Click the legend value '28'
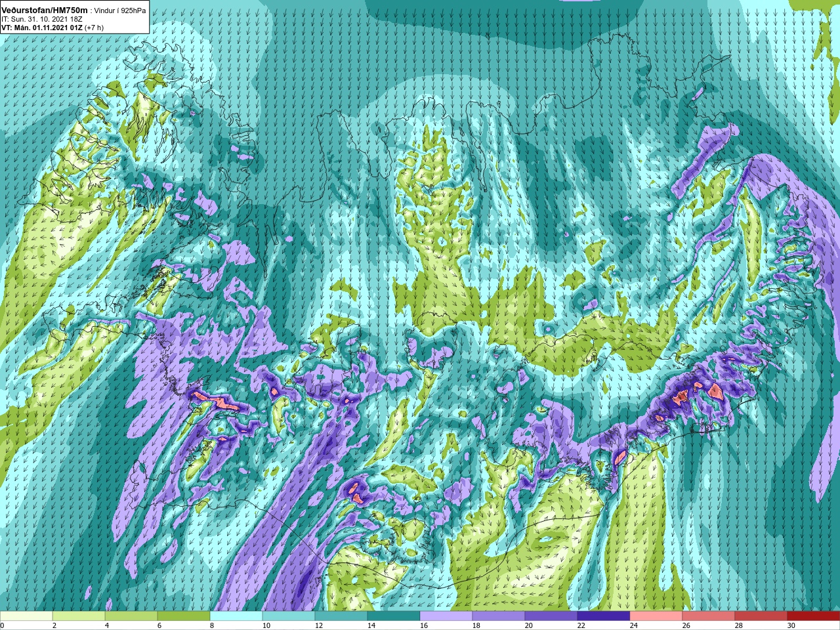 (x=739, y=625)
